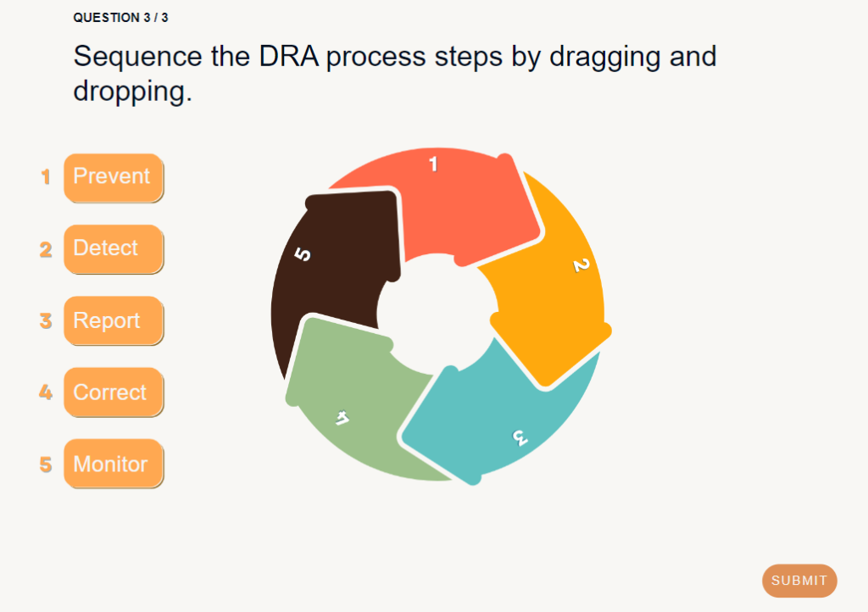Click the orange numeral 1 beside Prevent

tap(45, 177)
